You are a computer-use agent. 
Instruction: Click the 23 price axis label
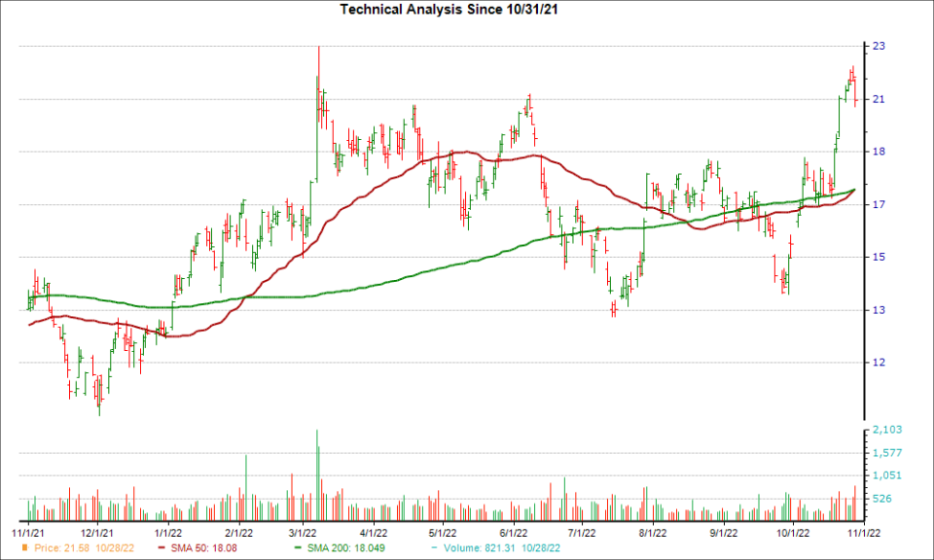878,46
